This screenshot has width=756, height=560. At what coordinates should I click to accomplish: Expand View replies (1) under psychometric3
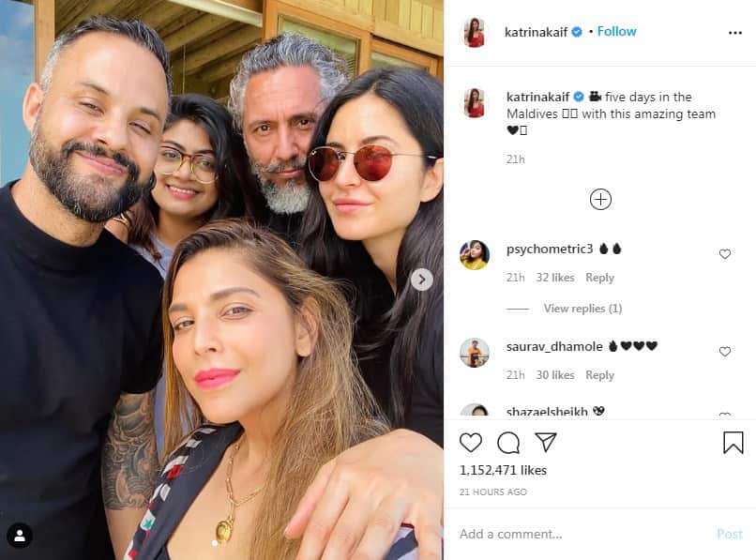(582, 309)
